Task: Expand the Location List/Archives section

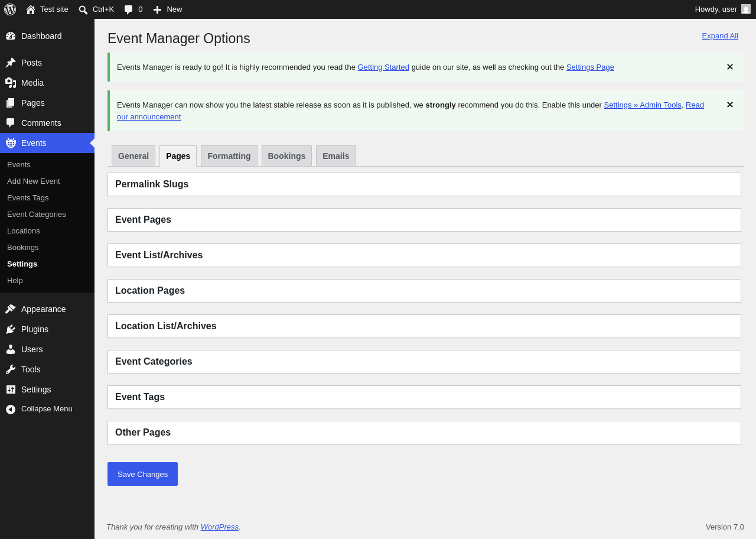Action: [424, 326]
